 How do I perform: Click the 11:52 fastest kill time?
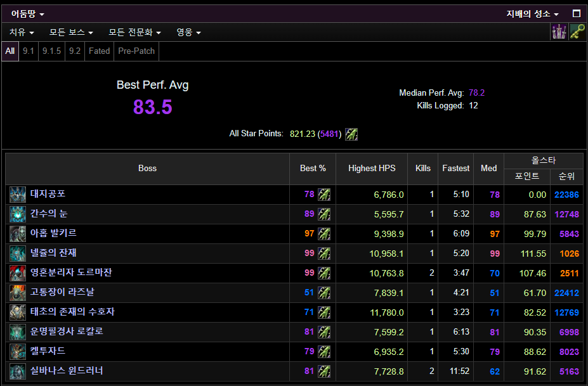[459, 371]
